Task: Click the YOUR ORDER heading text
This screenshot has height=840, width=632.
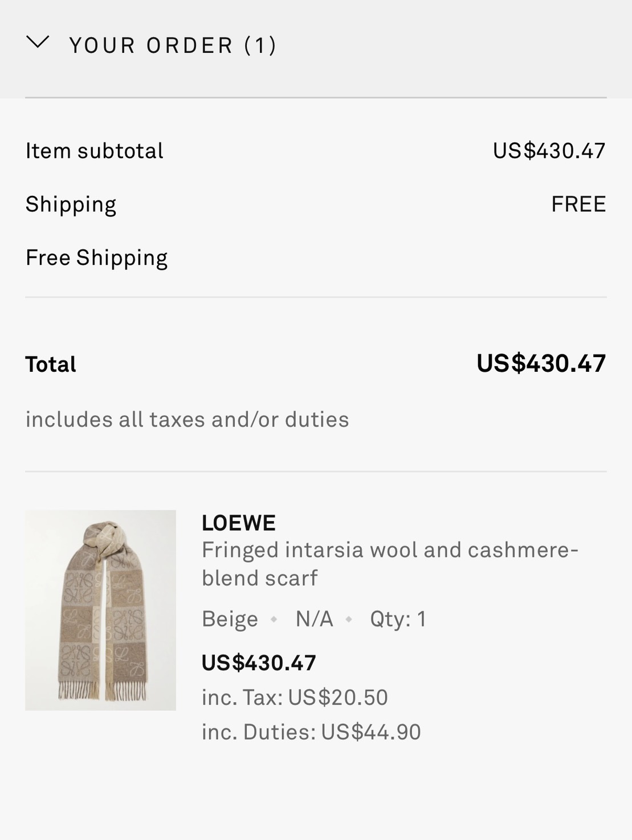Action: 151,46
